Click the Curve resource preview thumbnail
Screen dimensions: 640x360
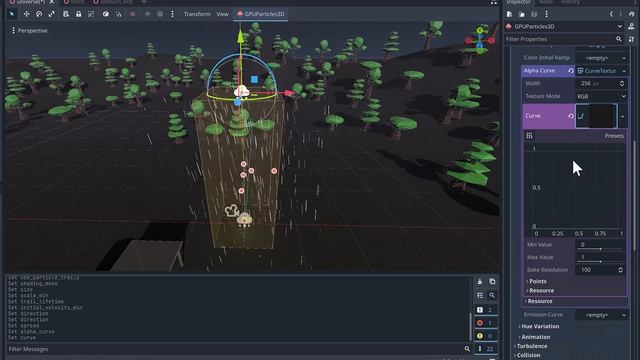(x=596, y=116)
